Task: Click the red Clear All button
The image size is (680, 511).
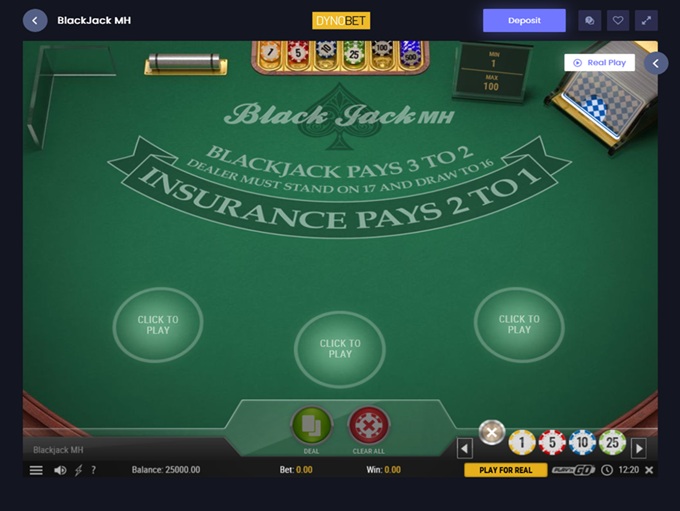Action: [x=368, y=426]
